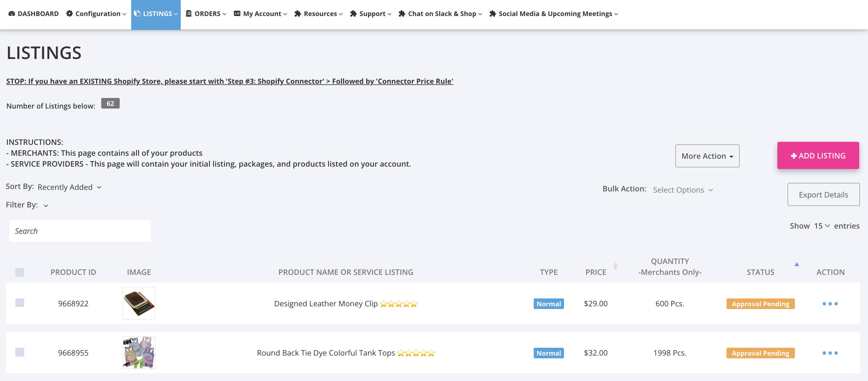The height and width of the screenshot is (381, 868).
Task: Expand the Configuration menu
Action: tap(96, 14)
